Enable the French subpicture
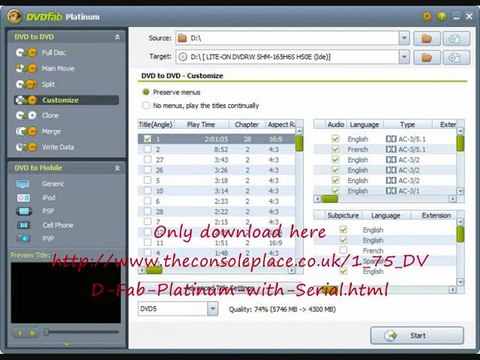The height and width of the screenshot is (360, 480). pos(343,250)
